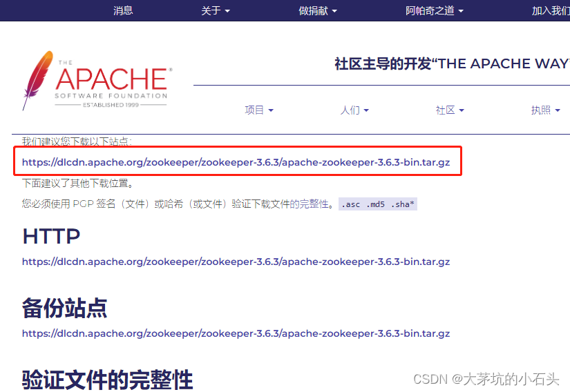
Task: Click the zookeeper tar.gz link under HTTP
Action: point(236,262)
